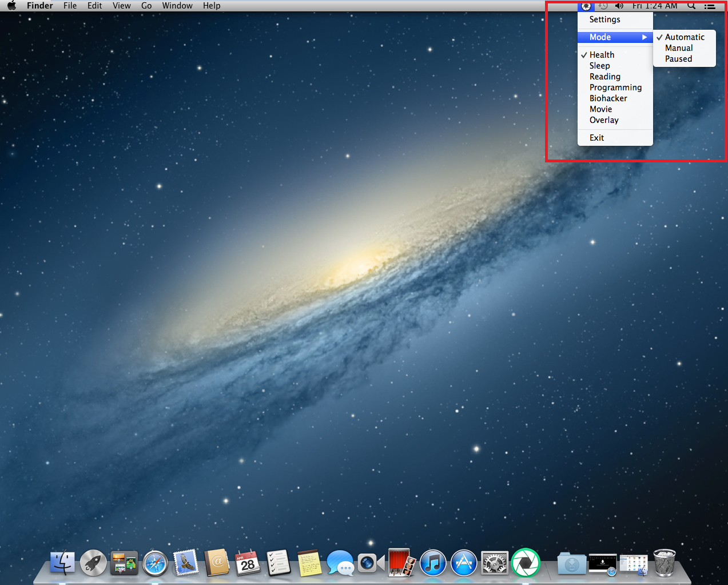728x585 pixels.
Task: Select the Overlay preset
Action: coord(615,120)
